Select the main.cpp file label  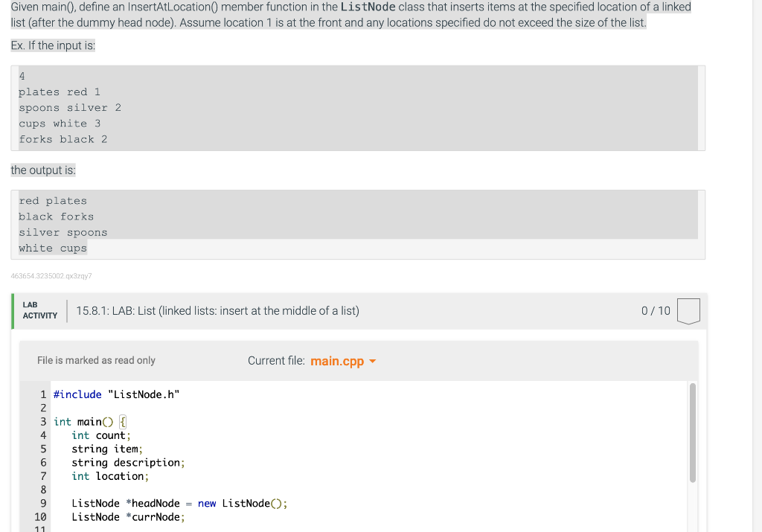tap(337, 361)
